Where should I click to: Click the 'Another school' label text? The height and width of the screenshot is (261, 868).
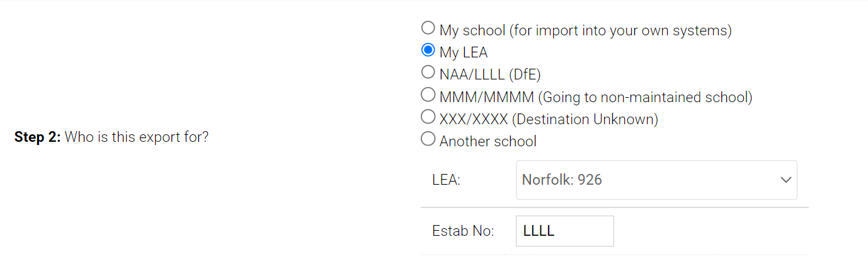point(488,141)
